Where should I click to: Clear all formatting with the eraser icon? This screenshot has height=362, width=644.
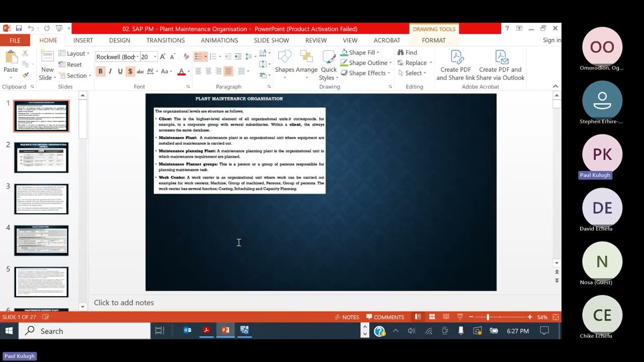[186, 57]
